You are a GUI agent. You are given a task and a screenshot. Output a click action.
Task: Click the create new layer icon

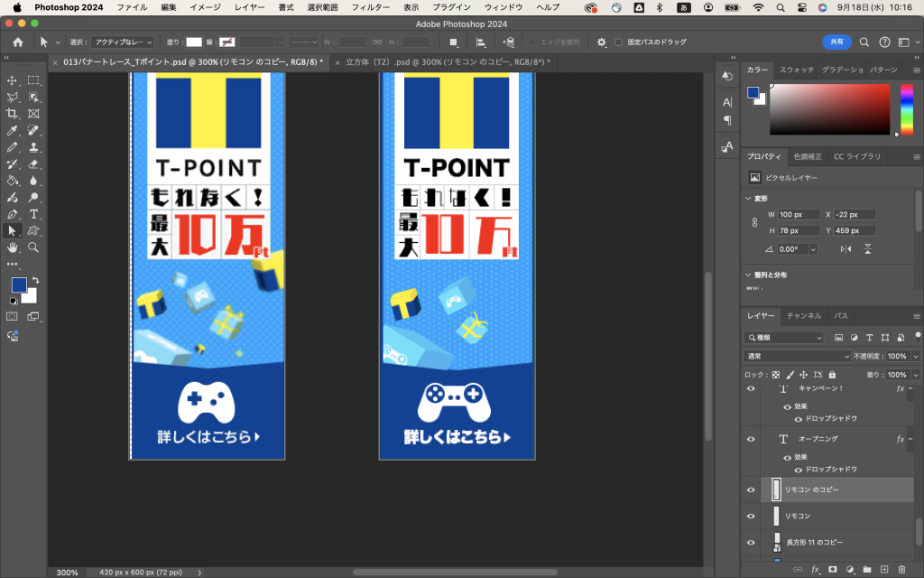(x=883, y=570)
